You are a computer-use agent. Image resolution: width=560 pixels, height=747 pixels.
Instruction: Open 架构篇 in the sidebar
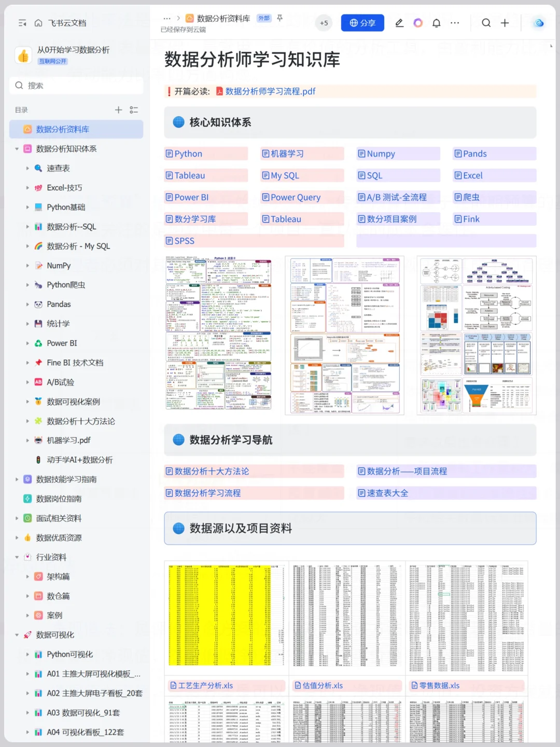pos(58,576)
